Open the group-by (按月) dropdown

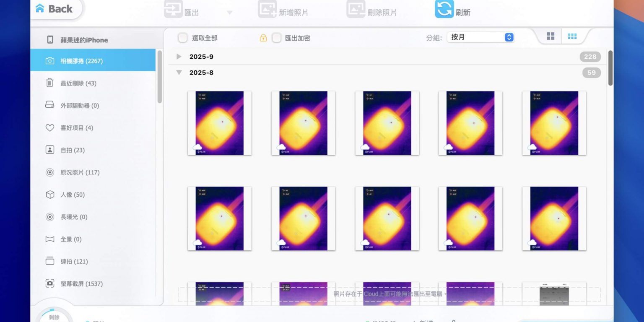coord(480,37)
